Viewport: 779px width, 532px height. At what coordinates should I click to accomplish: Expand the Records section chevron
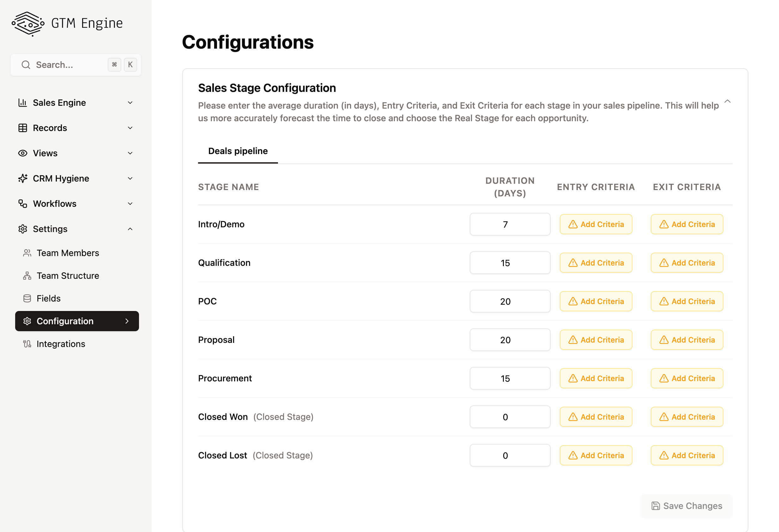130,128
